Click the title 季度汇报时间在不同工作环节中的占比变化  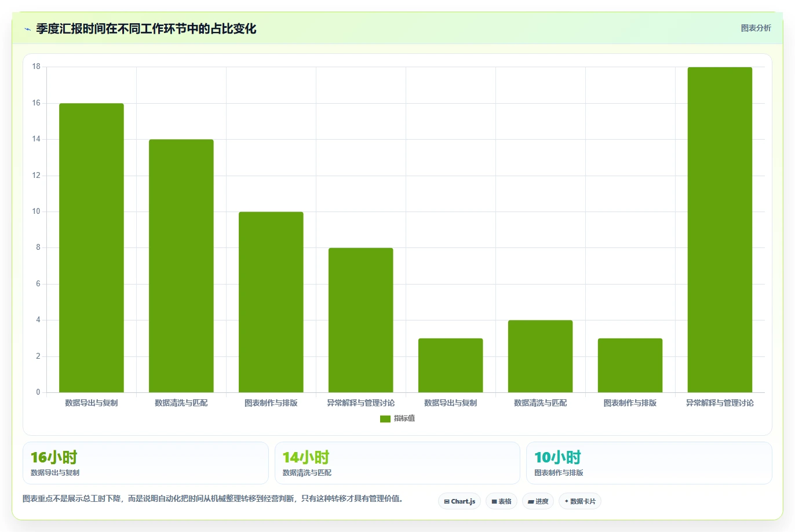[x=146, y=28]
